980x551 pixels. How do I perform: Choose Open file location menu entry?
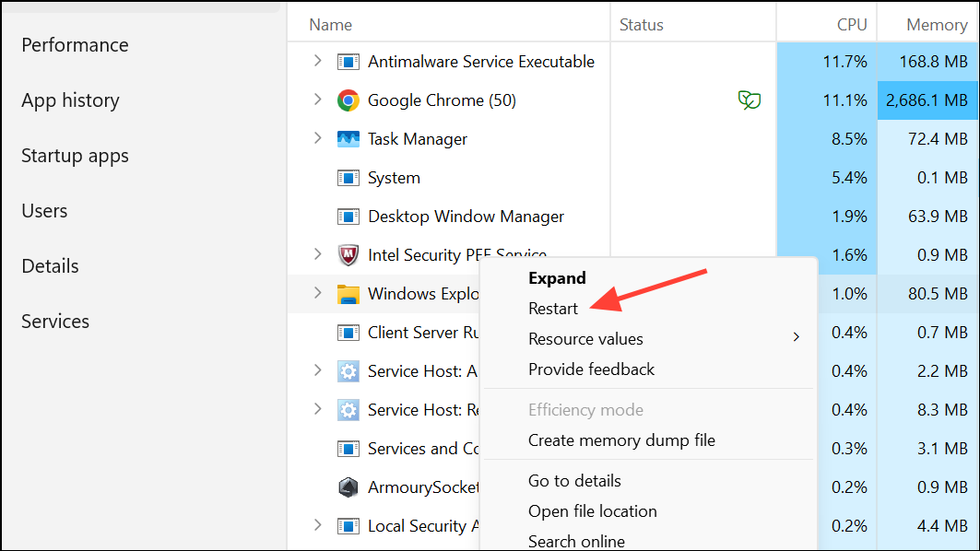593,511
